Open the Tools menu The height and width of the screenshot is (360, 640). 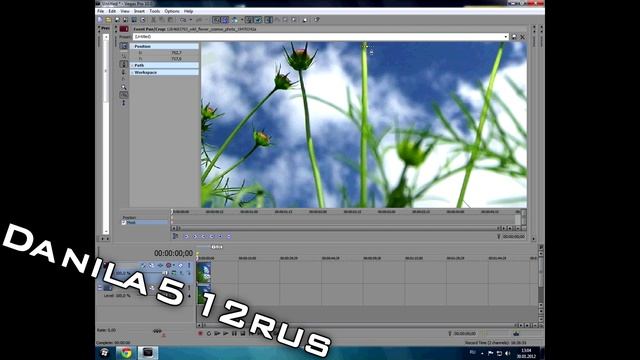point(154,11)
